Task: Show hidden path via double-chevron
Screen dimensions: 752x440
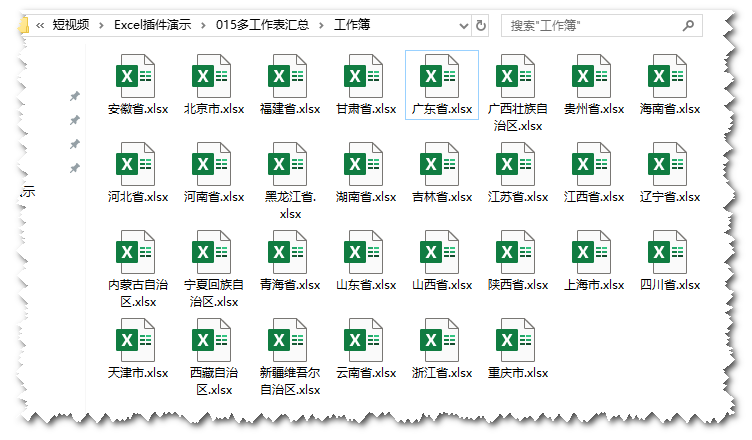Action: pyautogui.click(x=40, y=25)
